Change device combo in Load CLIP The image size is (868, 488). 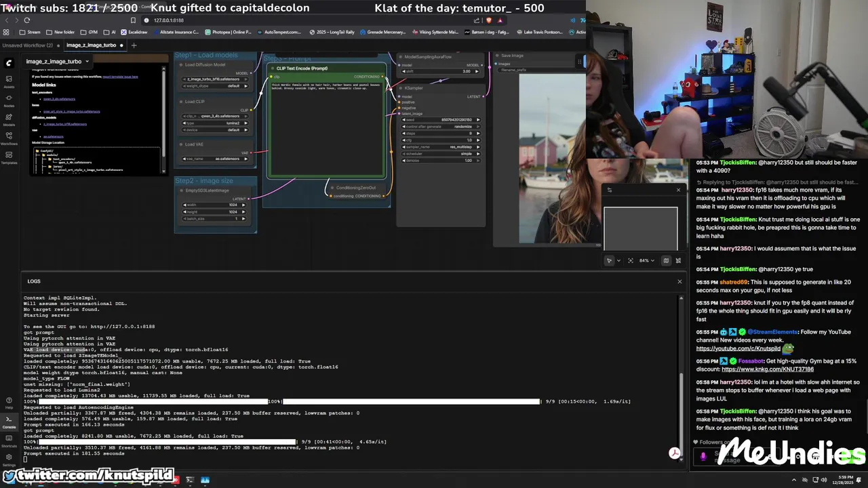216,129
